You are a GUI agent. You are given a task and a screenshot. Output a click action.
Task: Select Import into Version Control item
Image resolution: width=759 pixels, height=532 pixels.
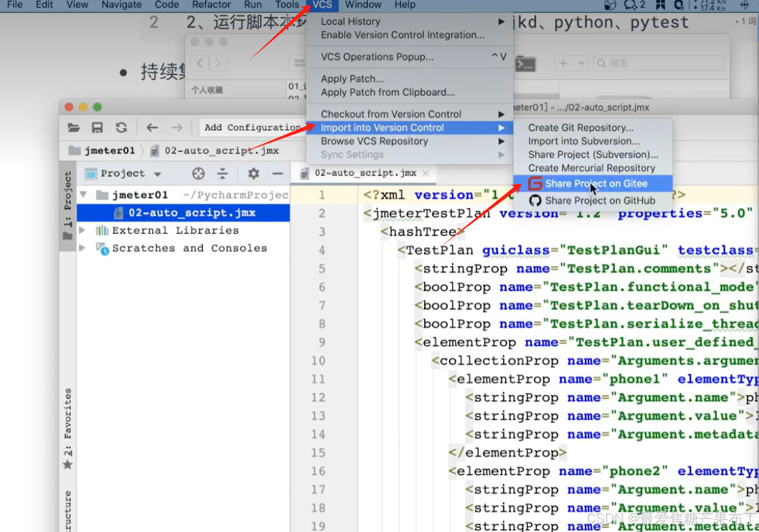click(x=410, y=128)
